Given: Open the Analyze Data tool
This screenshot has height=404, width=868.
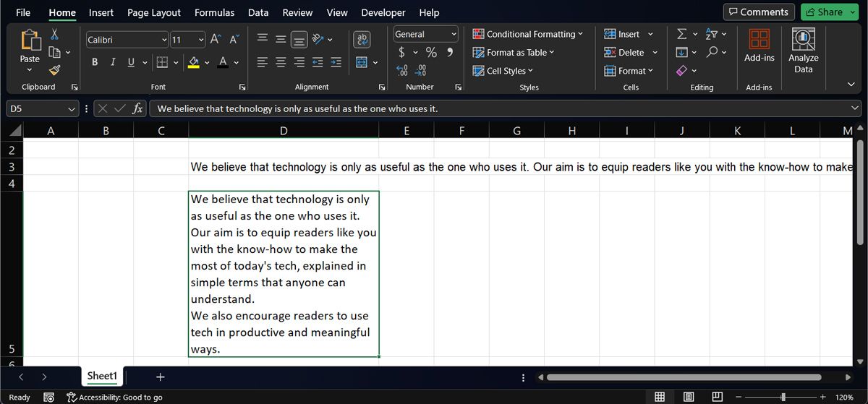Looking at the screenshot, I should [x=803, y=49].
